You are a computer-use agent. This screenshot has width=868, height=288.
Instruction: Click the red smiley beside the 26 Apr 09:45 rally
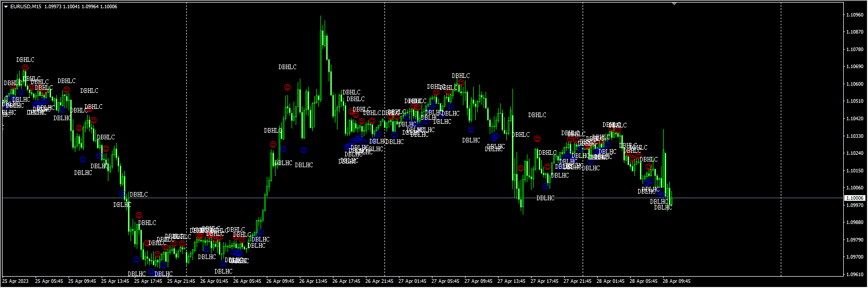click(273, 145)
